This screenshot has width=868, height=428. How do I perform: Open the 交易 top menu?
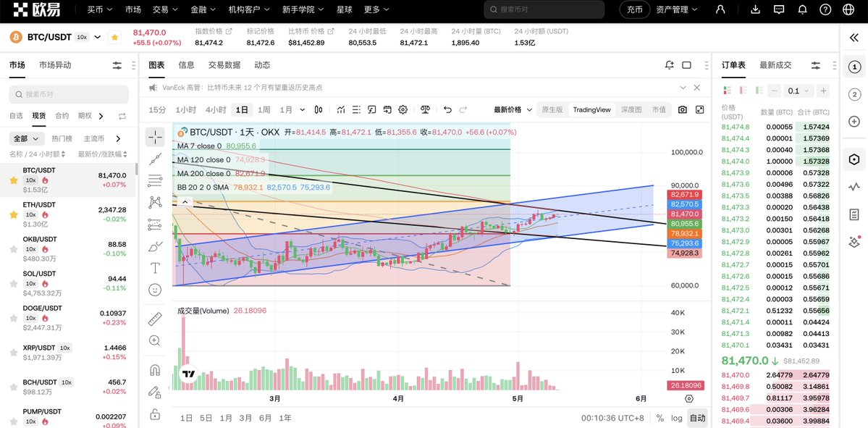pyautogui.click(x=165, y=9)
